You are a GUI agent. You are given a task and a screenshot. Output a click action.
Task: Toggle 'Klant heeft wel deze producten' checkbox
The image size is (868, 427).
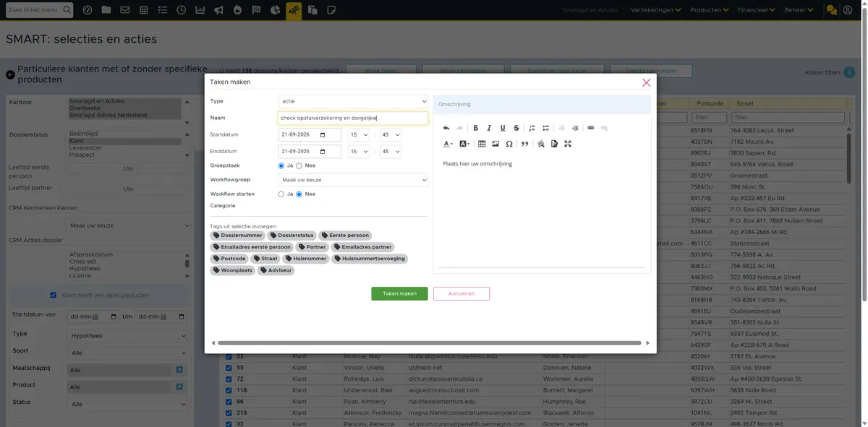[x=54, y=295]
